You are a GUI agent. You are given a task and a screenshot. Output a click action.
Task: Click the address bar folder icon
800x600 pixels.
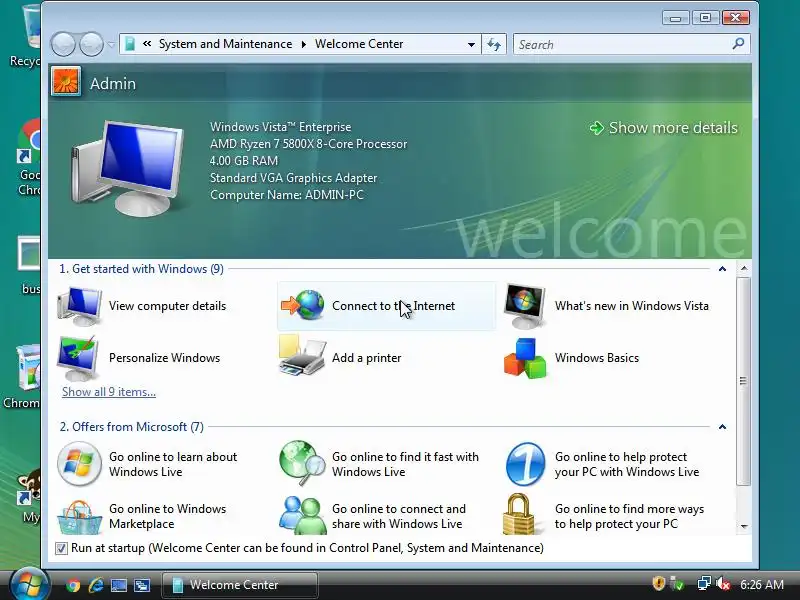pos(130,44)
